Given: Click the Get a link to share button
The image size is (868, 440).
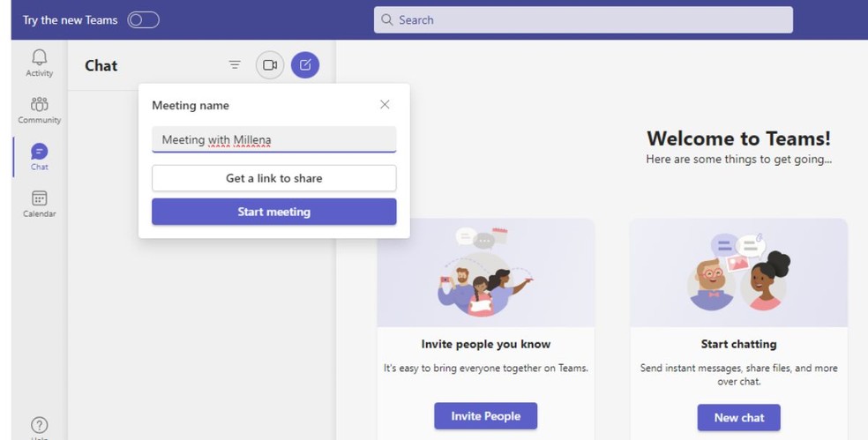Looking at the screenshot, I should 274,178.
